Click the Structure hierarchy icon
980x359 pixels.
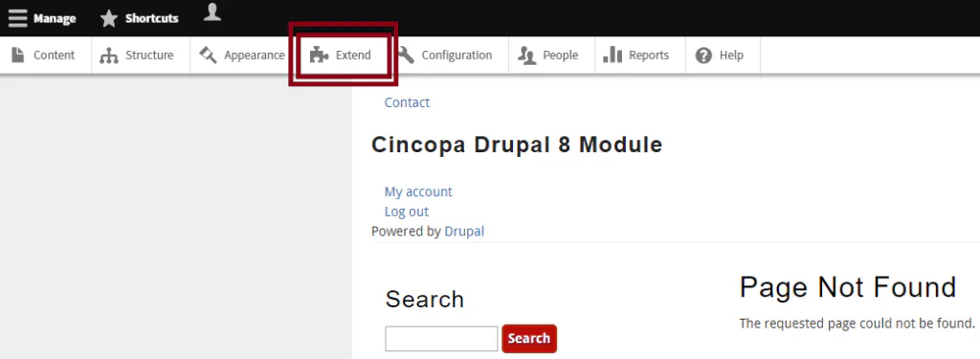(x=109, y=56)
